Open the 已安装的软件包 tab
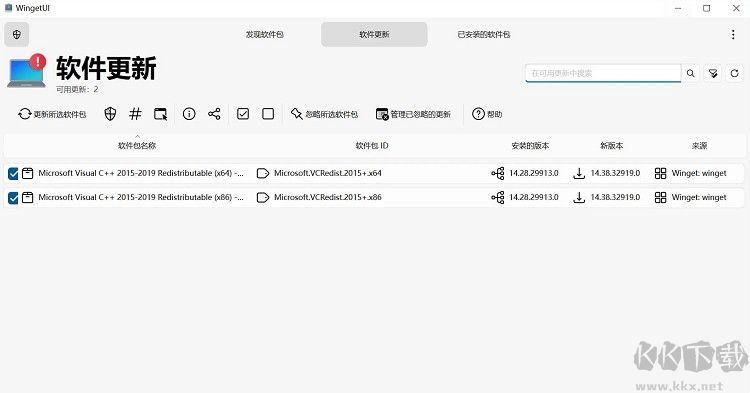Screen dimensions: 750x393 coord(484,34)
